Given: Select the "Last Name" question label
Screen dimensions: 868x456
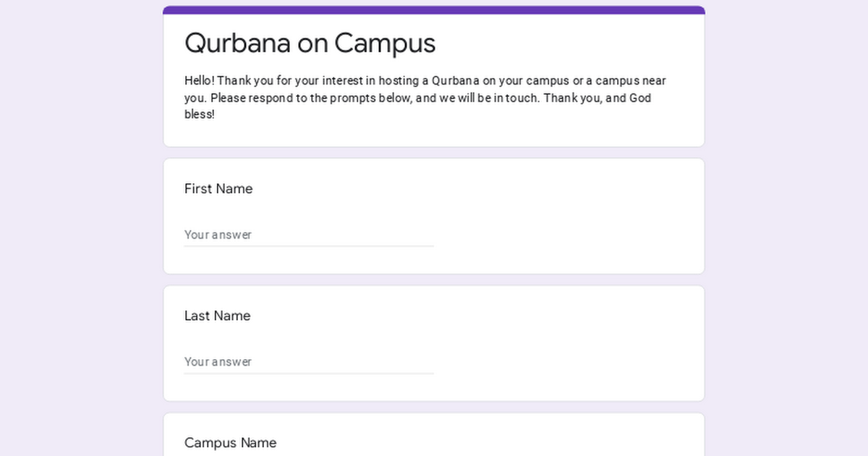Looking at the screenshot, I should pyautogui.click(x=217, y=316).
